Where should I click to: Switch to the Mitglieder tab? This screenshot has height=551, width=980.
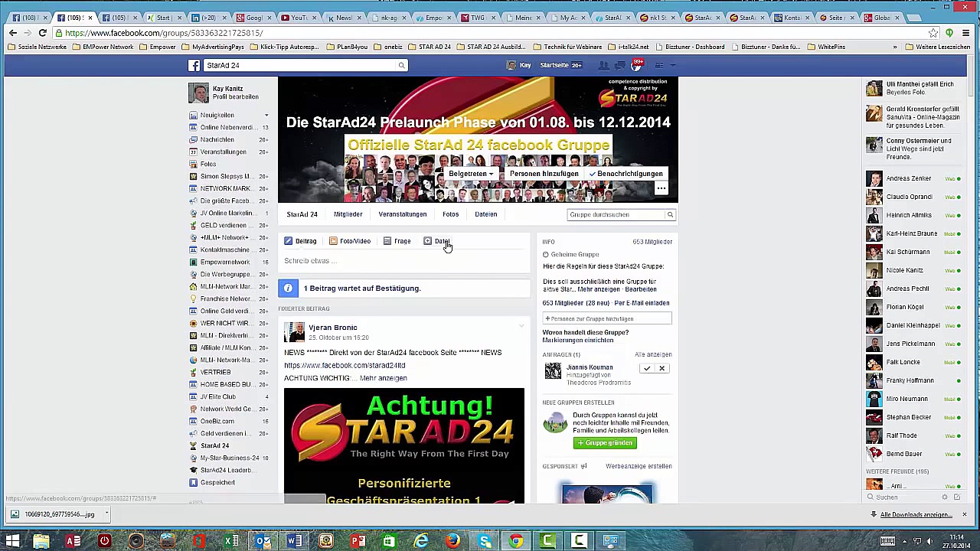(348, 214)
